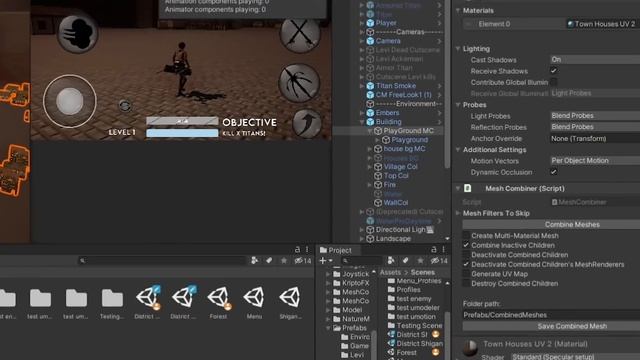Open the Cast Shadows dropdown
The width and height of the screenshot is (640, 360).
pyautogui.click(x=595, y=60)
